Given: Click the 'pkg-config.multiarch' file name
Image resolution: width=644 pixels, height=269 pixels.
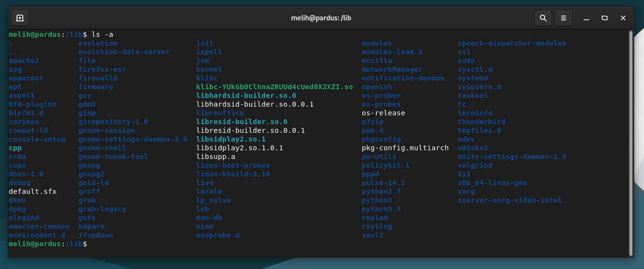Looking at the screenshot, I should click(x=405, y=148).
